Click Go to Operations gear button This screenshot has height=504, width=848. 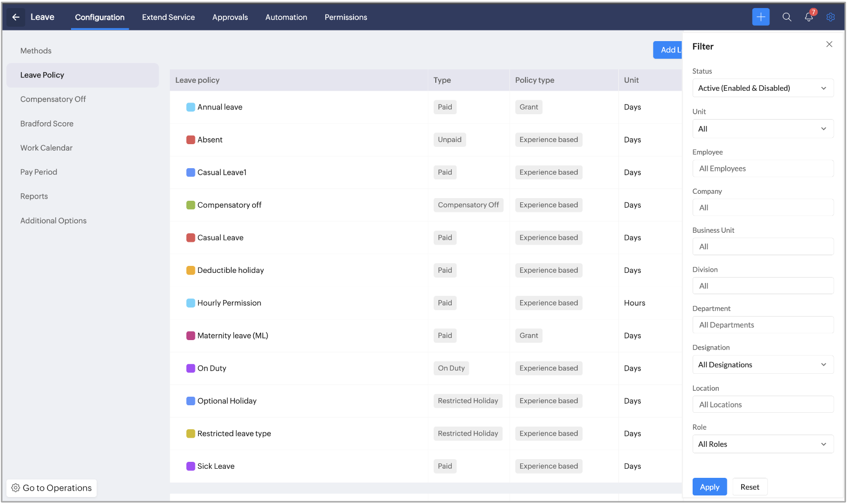pos(52,488)
